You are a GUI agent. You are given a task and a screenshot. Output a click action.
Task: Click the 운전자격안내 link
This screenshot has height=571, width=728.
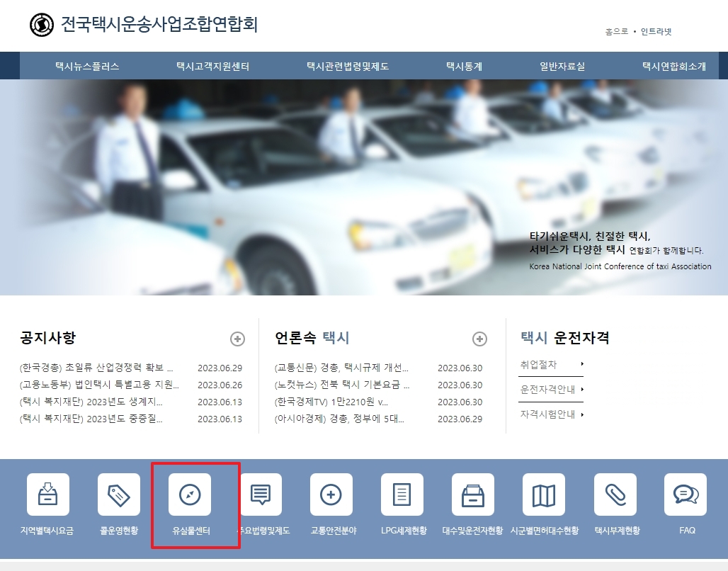point(548,389)
